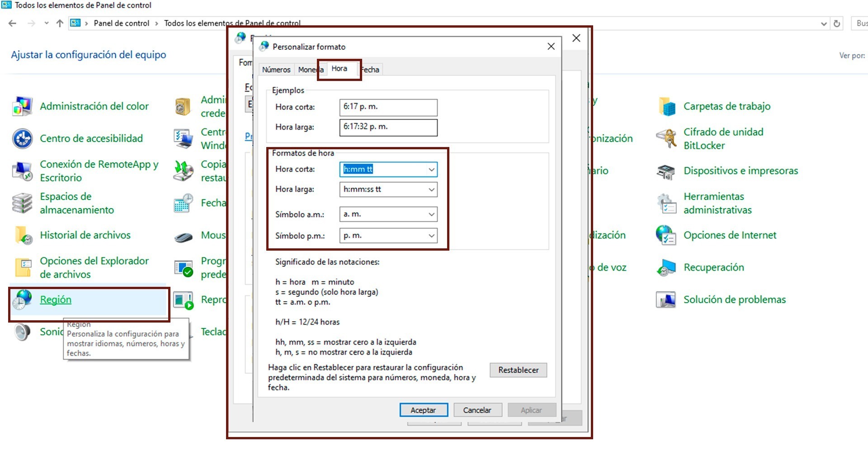Click the Dispositivos e impresoras icon

(x=666, y=171)
